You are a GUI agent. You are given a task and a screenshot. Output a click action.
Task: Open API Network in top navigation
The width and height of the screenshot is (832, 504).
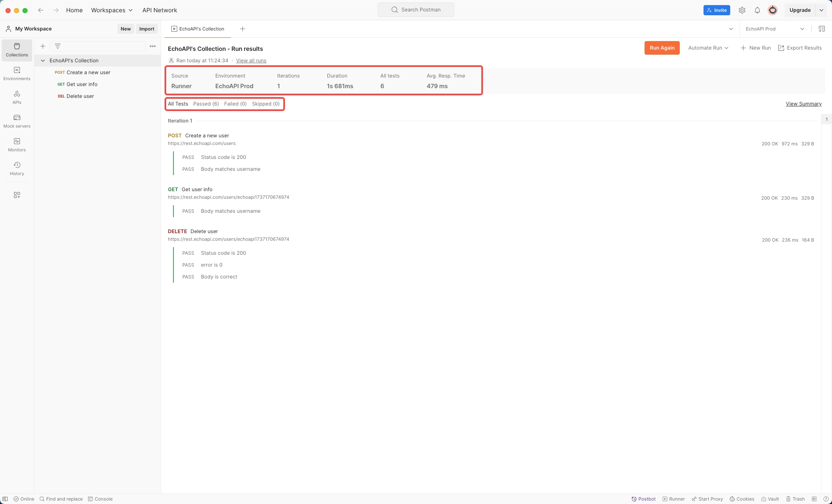pos(160,10)
